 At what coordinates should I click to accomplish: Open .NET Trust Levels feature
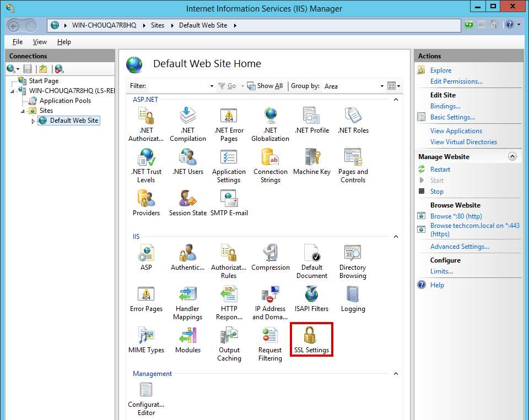[146, 166]
